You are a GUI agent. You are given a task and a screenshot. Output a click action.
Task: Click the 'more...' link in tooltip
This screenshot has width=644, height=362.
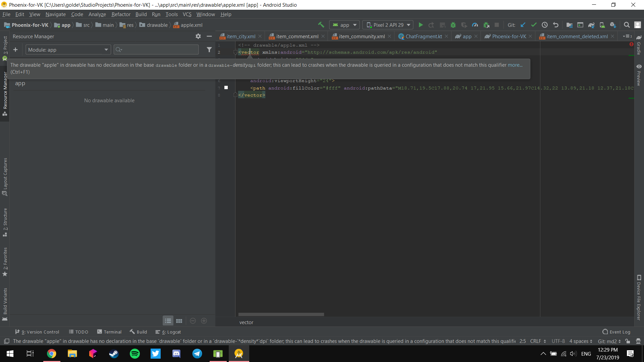pyautogui.click(x=515, y=65)
